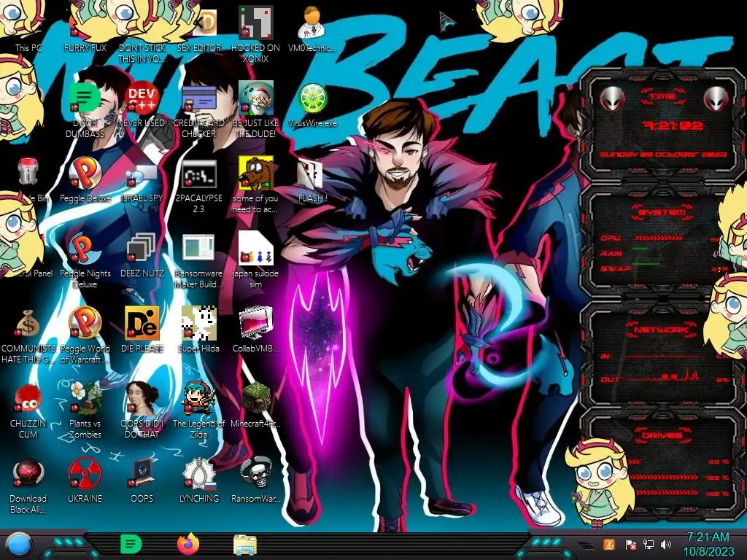747x560 pixels.
Task: Open File Explorer from the taskbar
Action: [x=245, y=544]
